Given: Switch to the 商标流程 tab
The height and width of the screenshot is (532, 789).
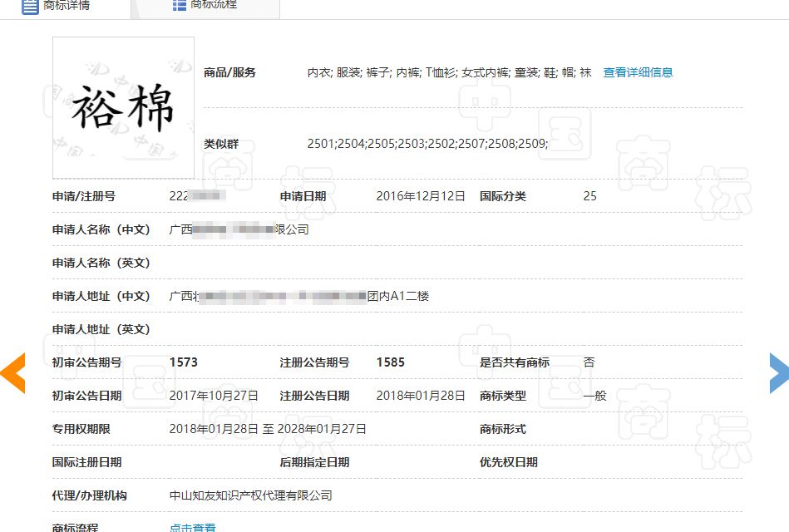Looking at the screenshot, I should pyautogui.click(x=214, y=6).
